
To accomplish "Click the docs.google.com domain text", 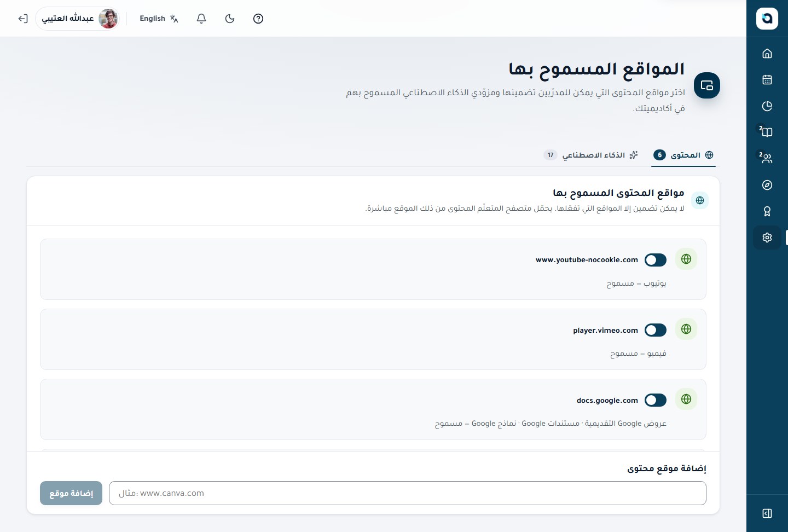I will pyautogui.click(x=607, y=400).
